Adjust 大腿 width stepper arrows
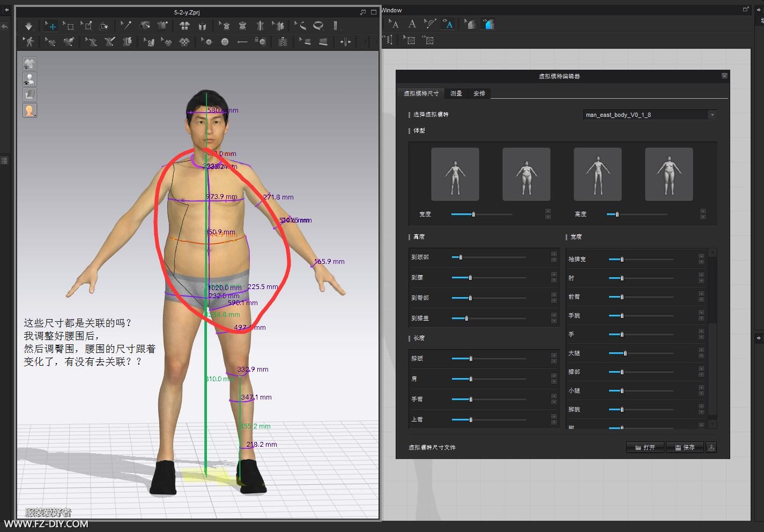Screen dimensions: 764x532 [701, 353]
